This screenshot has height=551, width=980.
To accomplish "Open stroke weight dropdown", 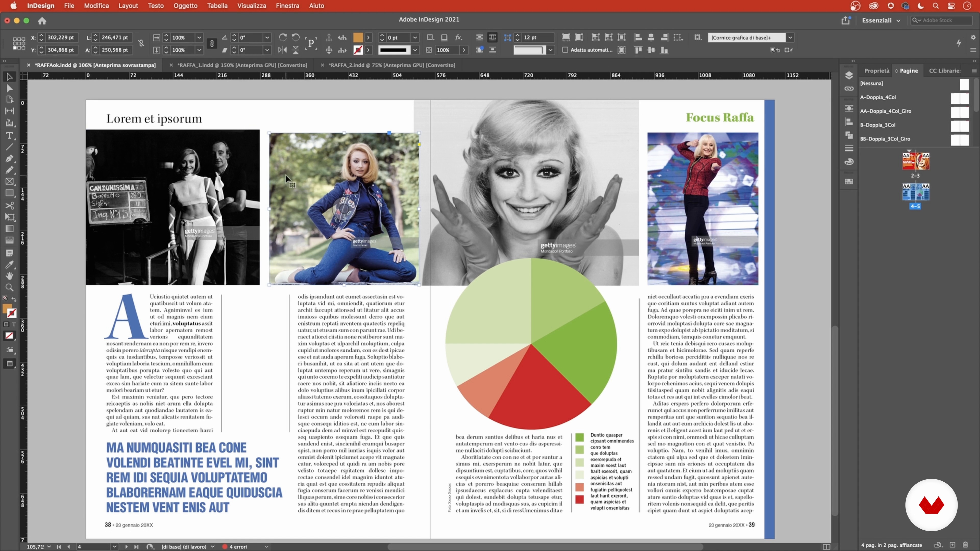I will (x=415, y=38).
